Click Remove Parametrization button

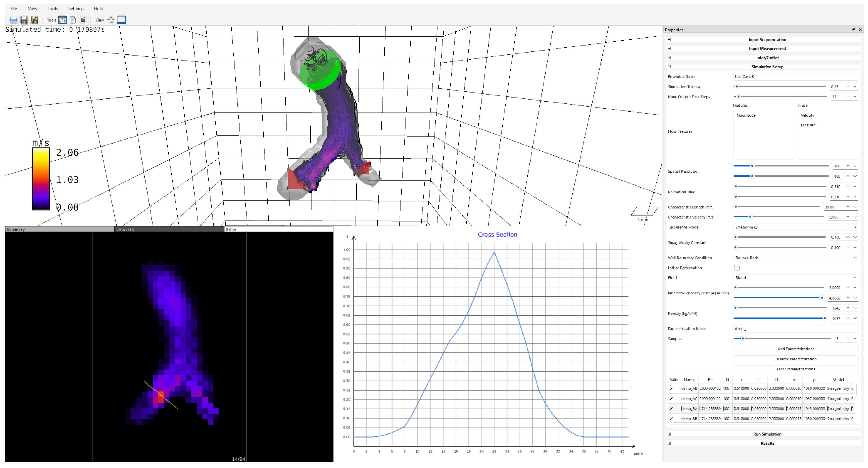pos(796,359)
